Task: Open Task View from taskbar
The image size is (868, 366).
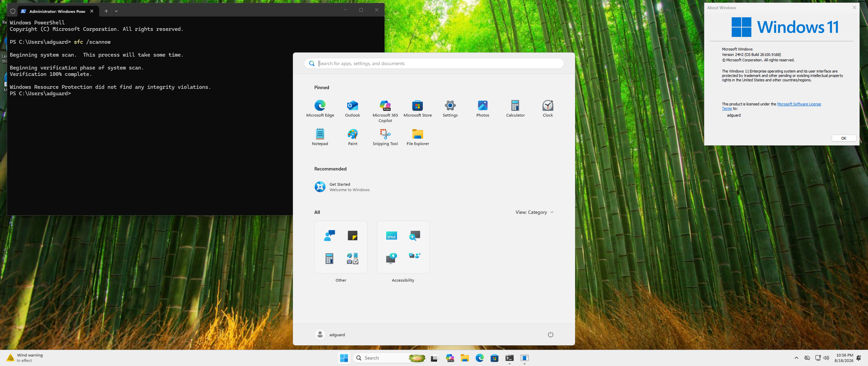Action: [x=434, y=358]
